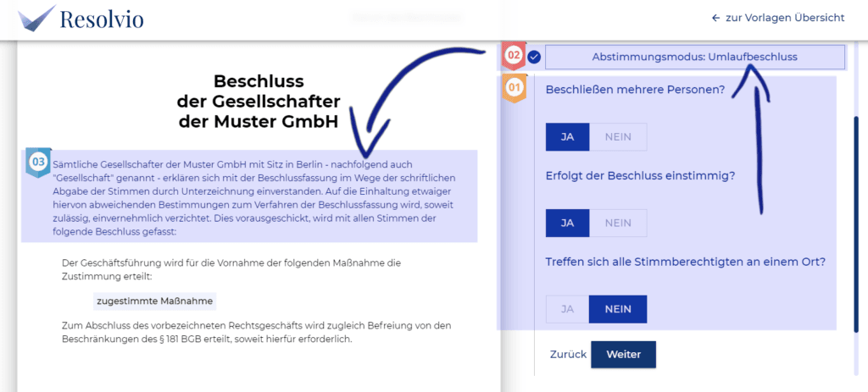
Task: Open step 02 ribbon badge
Action: coord(513,56)
